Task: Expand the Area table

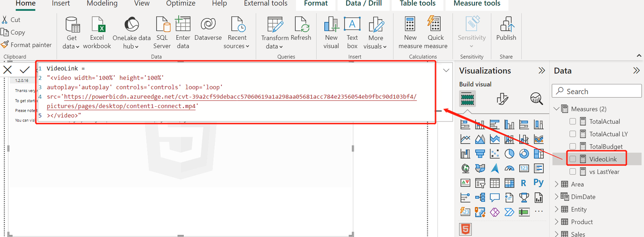Action: (556, 184)
